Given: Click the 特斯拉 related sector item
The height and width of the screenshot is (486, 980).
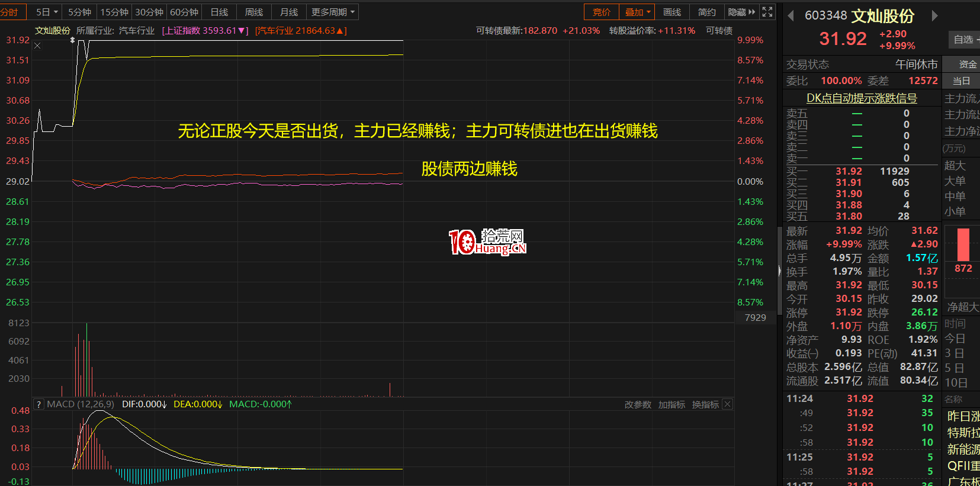Looking at the screenshot, I should [x=963, y=433].
